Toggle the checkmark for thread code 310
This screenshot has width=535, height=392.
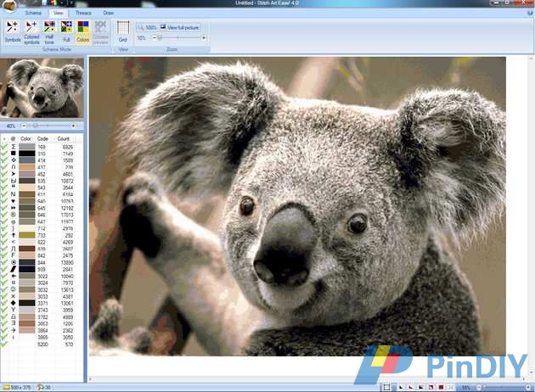click(x=5, y=154)
